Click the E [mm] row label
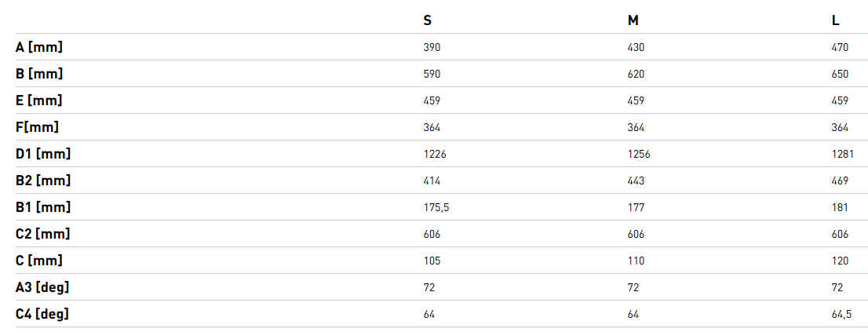 [x=38, y=100]
